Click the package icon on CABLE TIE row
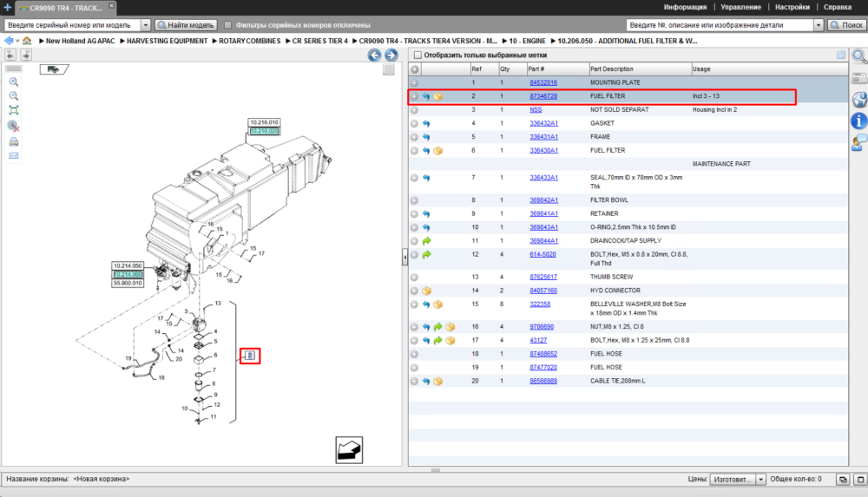 click(437, 382)
